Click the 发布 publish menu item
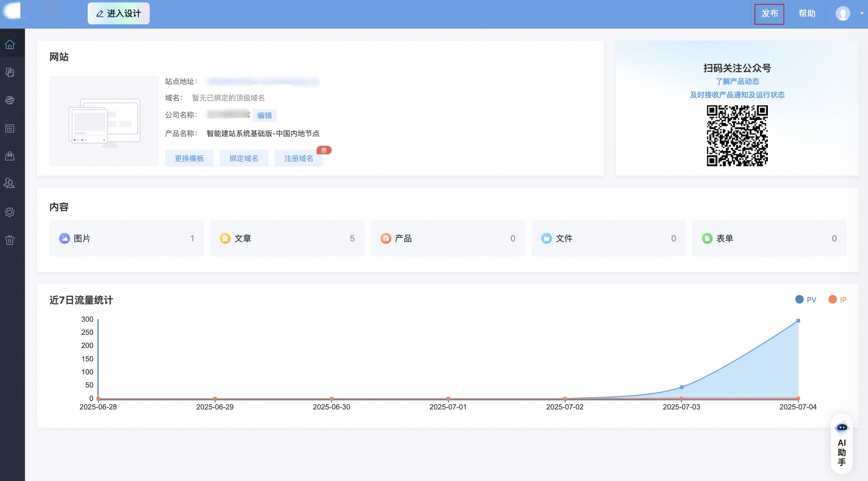Screen dimensions: 868x481 pos(769,13)
